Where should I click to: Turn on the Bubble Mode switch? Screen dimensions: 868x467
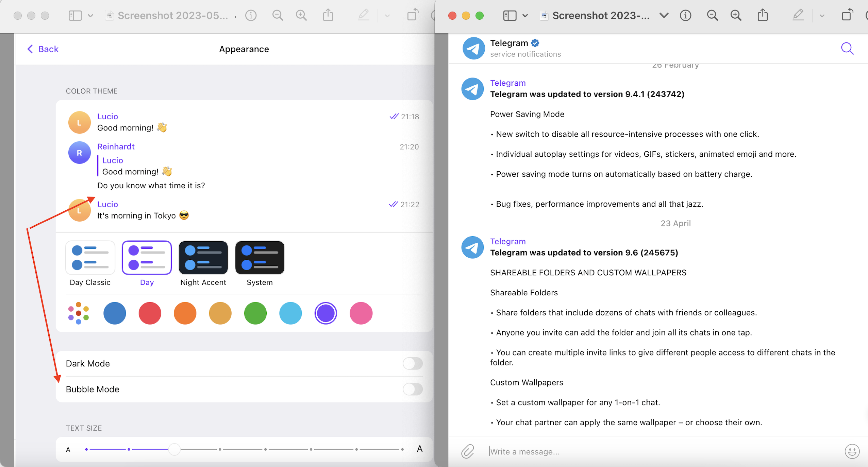[412, 389]
